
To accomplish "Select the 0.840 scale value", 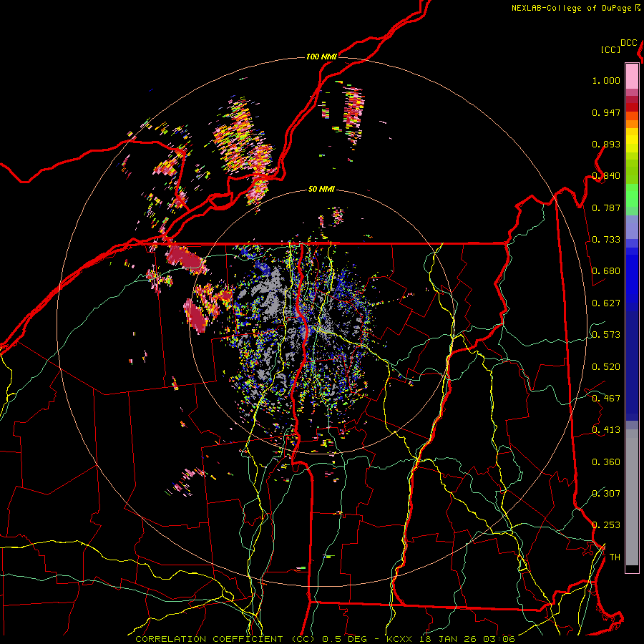I will (x=606, y=176).
